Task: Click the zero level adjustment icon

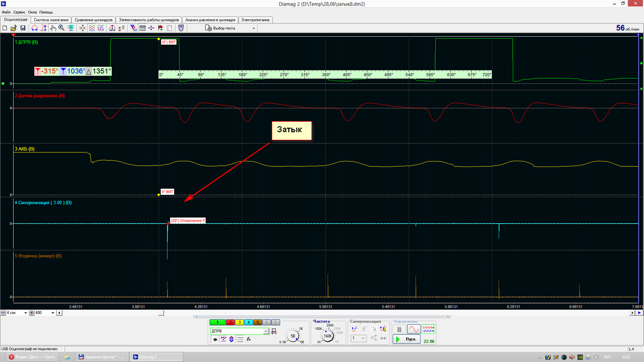Action: [x=122, y=28]
